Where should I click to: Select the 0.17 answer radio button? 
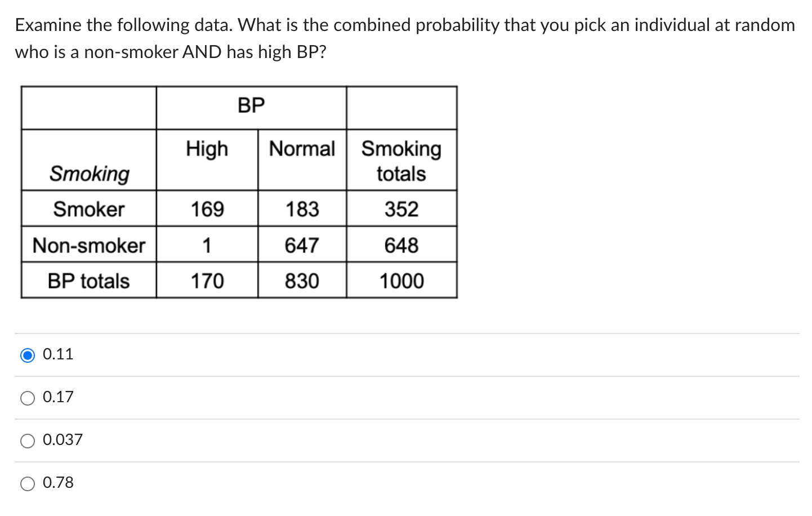(x=27, y=397)
